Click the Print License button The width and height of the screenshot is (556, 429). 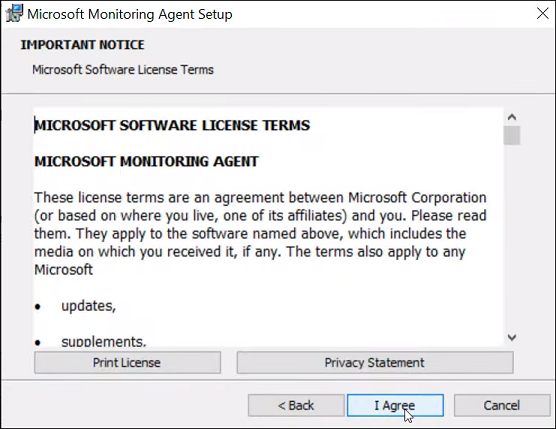(127, 362)
